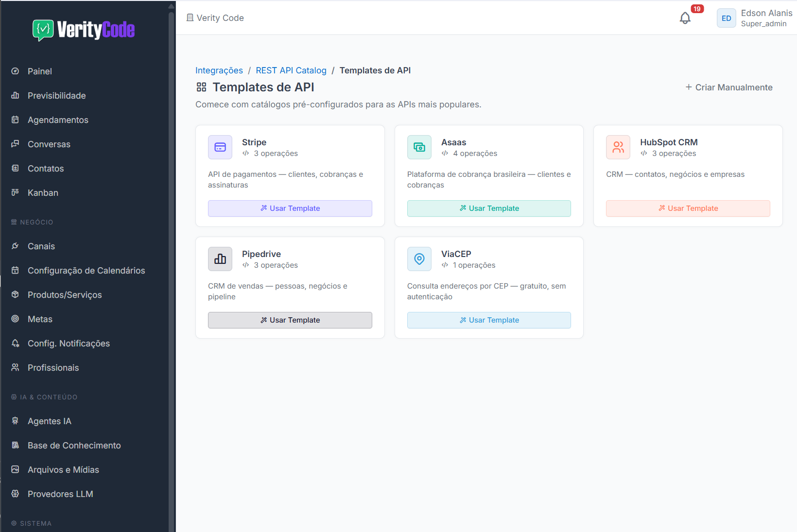Screen dimensions: 797x532
Task: Click the VerityCode logo
Action: [84, 30]
